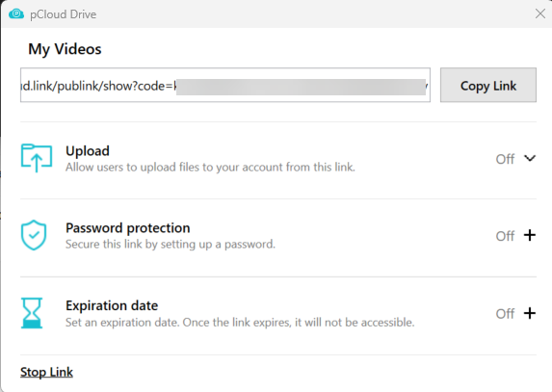Screen dimensions: 552x392
Task: Click the pCloud Drive window title text
Action: coord(63,14)
